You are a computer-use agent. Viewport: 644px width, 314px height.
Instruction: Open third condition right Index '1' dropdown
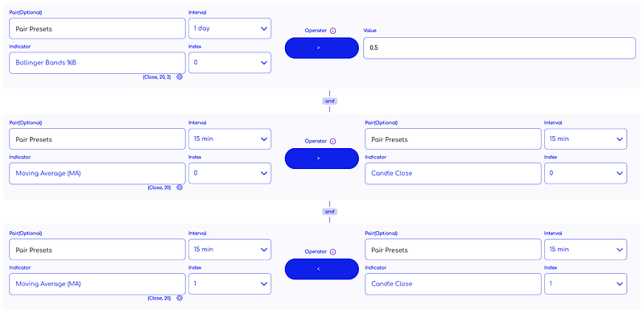point(586,283)
